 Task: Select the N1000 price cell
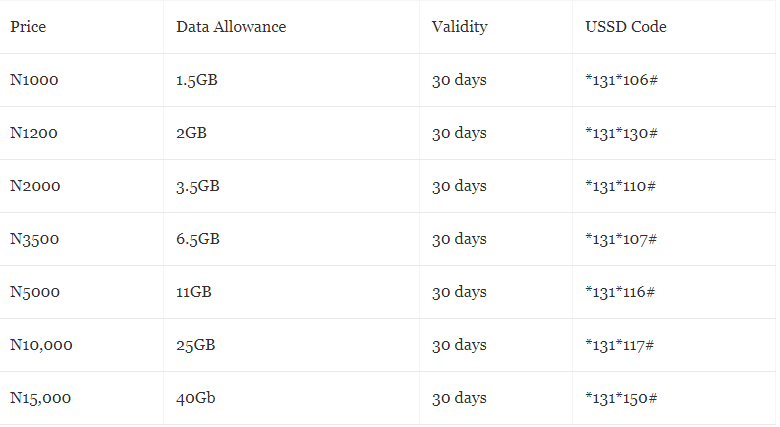(x=35, y=80)
